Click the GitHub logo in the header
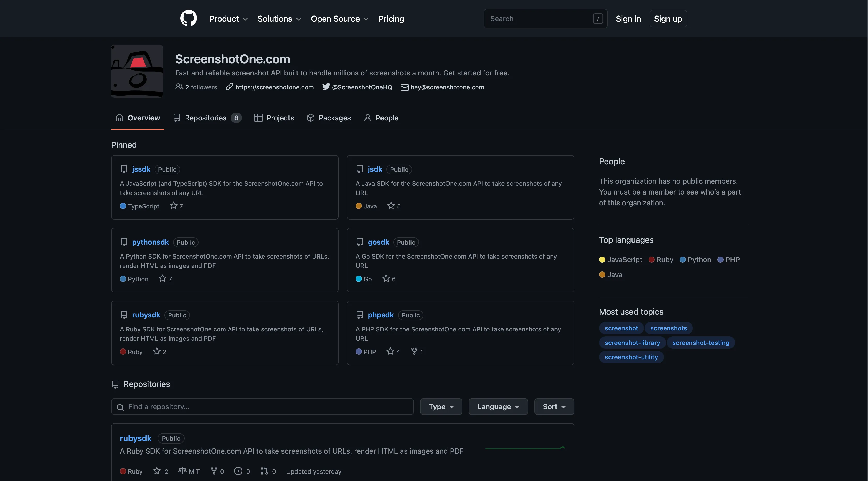Viewport: 868px width, 481px height. 188,19
